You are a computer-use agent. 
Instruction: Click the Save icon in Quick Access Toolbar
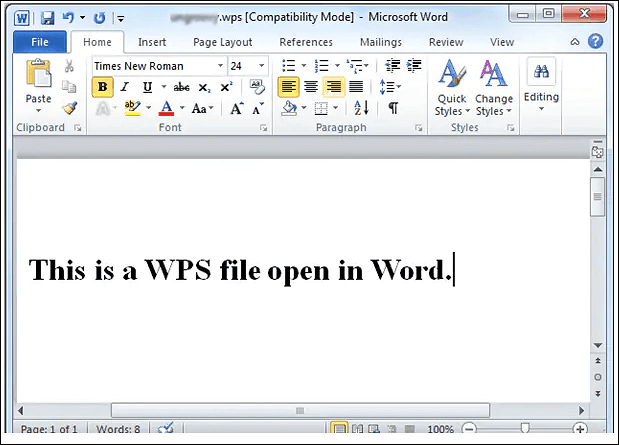tap(48, 18)
